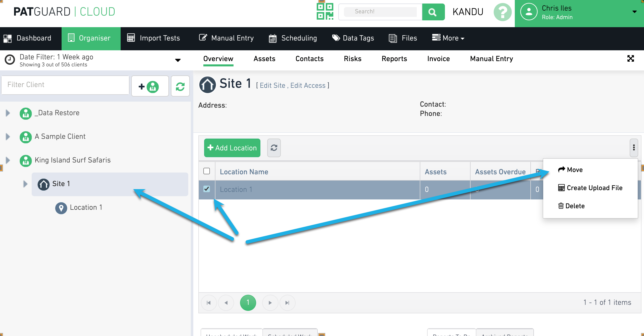Click the A Sample Client icon

coord(26,137)
